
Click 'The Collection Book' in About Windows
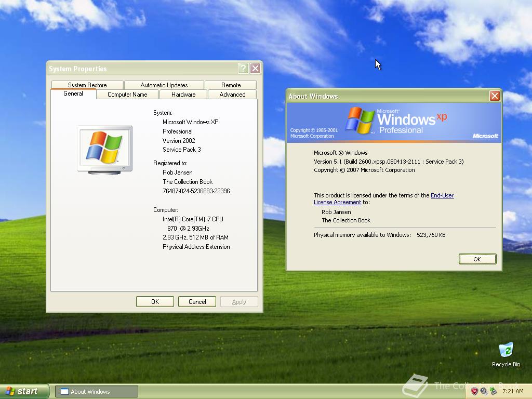pyautogui.click(x=346, y=220)
